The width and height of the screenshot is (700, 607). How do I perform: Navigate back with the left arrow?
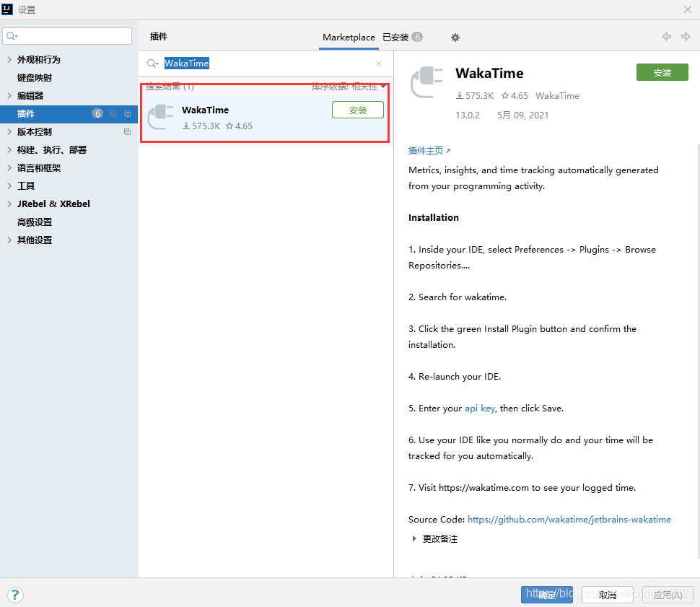pos(667,37)
